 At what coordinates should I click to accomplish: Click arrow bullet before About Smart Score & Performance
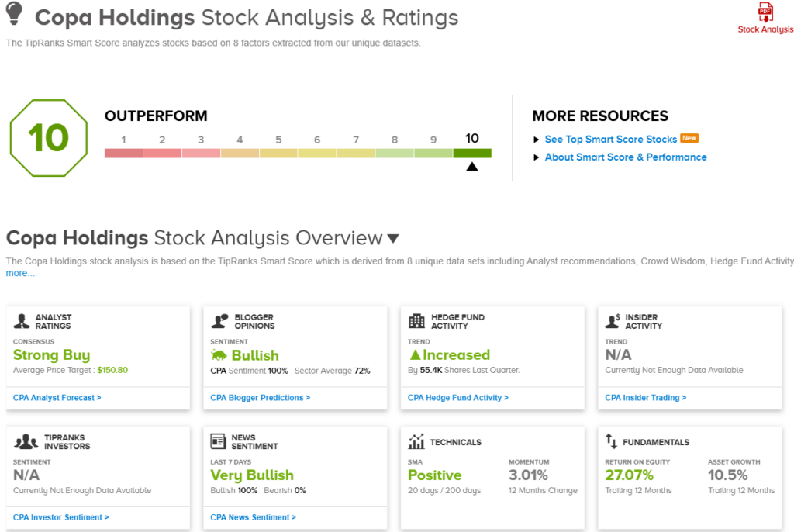coord(537,157)
